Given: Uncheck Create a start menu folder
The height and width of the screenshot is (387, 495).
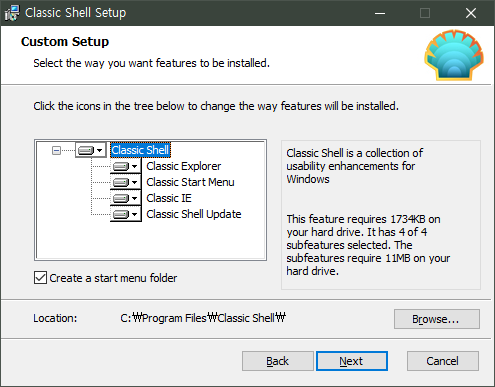Looking at the screenshot, I should click(40, 278).
